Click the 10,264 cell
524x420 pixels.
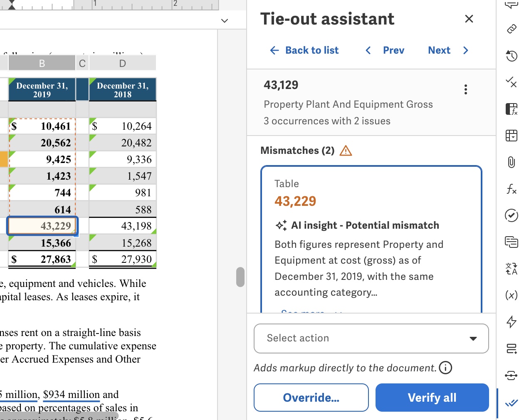point(123,126)
